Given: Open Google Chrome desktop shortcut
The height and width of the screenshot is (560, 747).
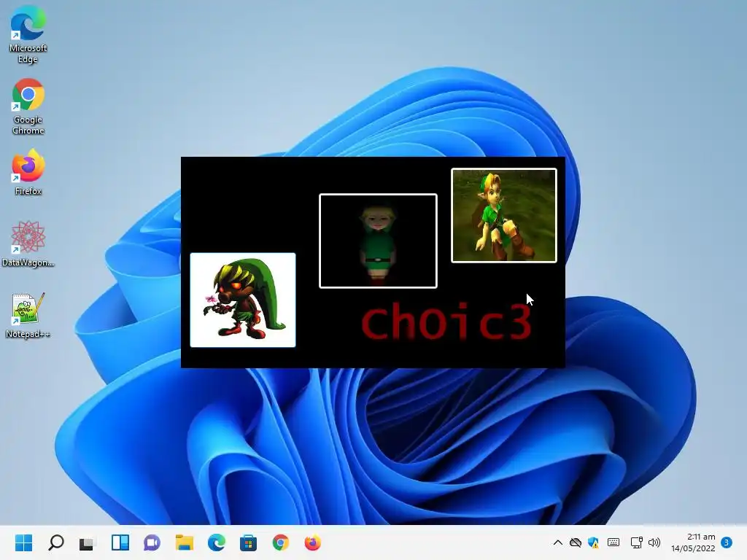Looking at the screenshot, I should point(28,106).
